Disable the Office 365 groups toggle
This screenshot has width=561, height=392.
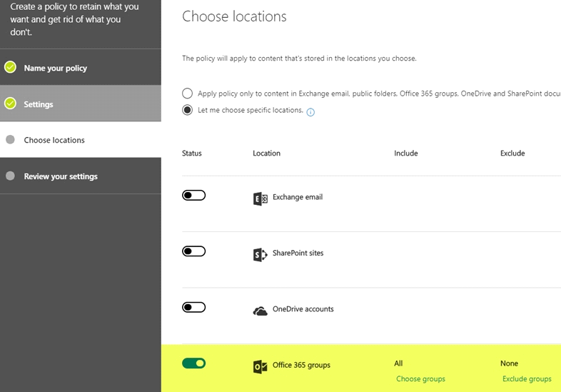click(x=193, y=363)
